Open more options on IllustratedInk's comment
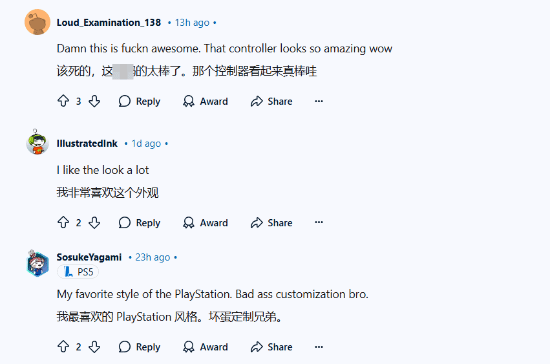 (x=318, y=222)
